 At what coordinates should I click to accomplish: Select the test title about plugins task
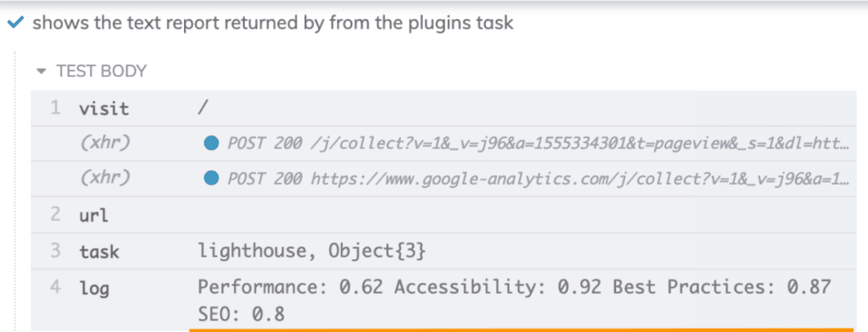tap(272, 23)
